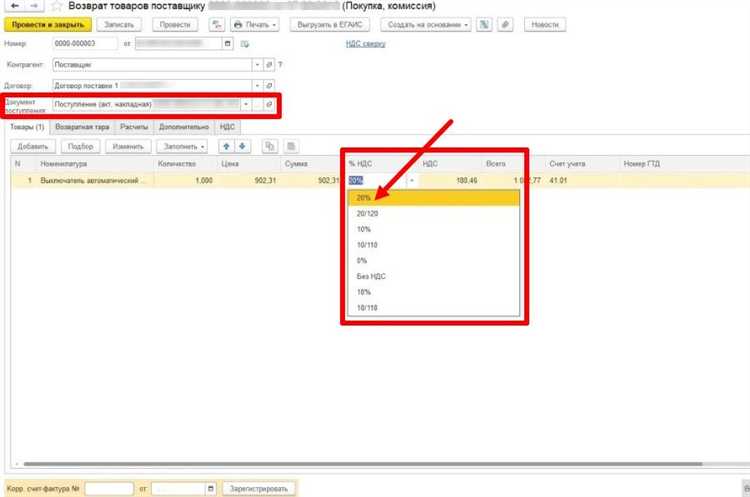Go forward using the right arrow navigation icon
Screen dimensions: 750x497
pyautogui.click(x=33, y=6)
